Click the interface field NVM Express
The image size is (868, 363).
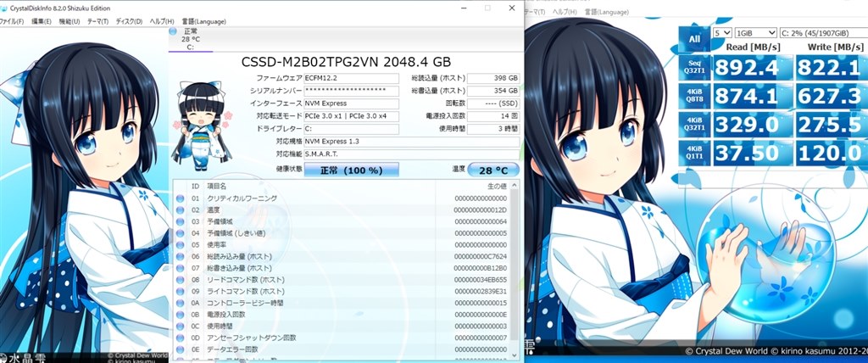pos(352,103)
